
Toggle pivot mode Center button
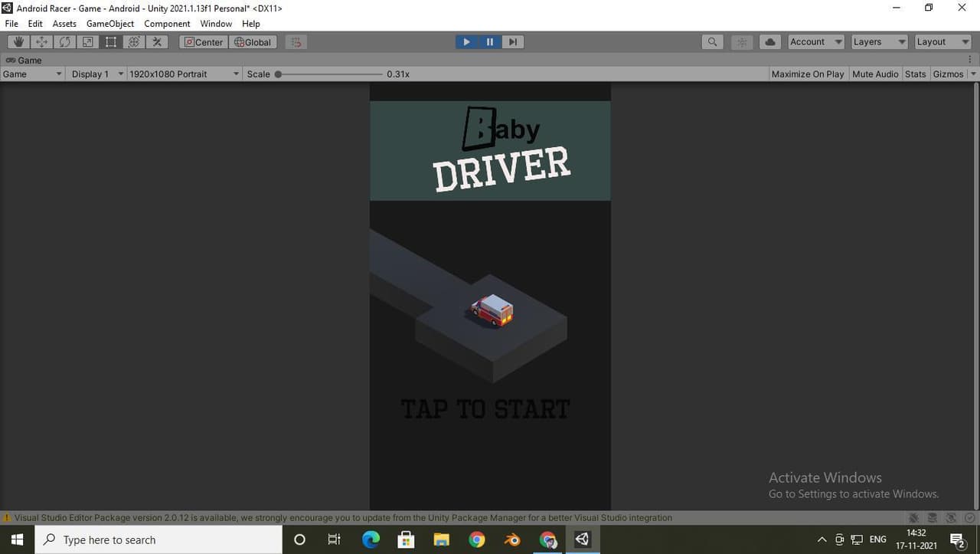point(203,42)
